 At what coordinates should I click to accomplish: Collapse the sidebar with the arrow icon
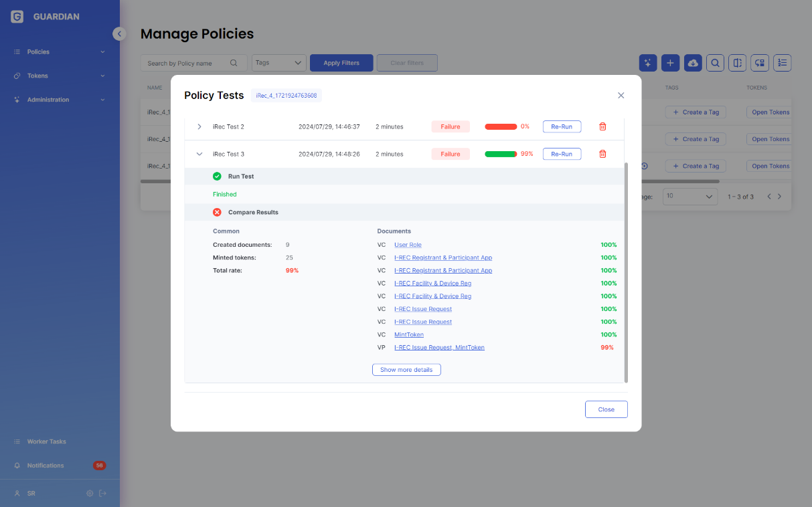tap(119, 33)
